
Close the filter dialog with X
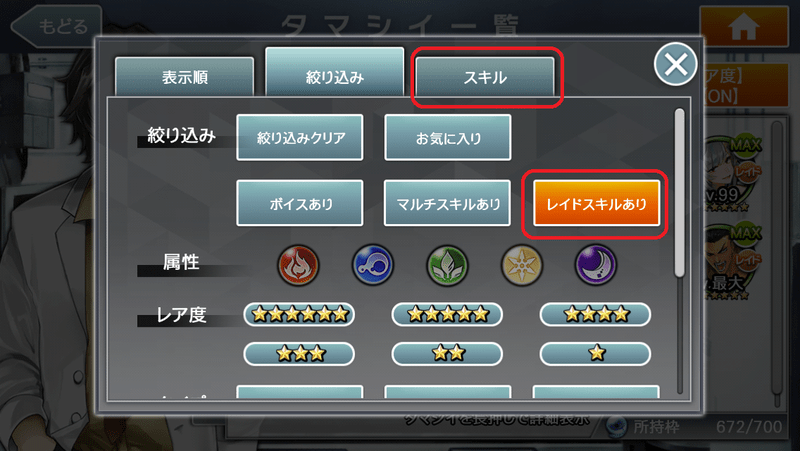pos(676,64)
